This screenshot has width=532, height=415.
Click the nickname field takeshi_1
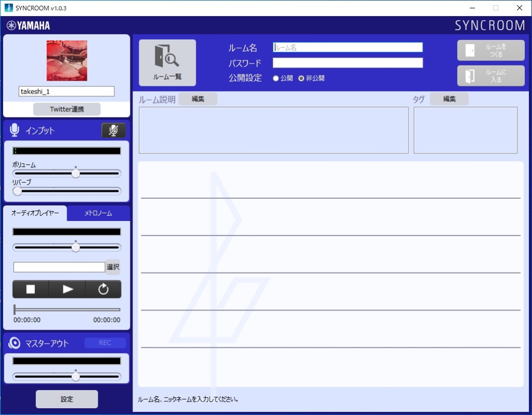66,92
